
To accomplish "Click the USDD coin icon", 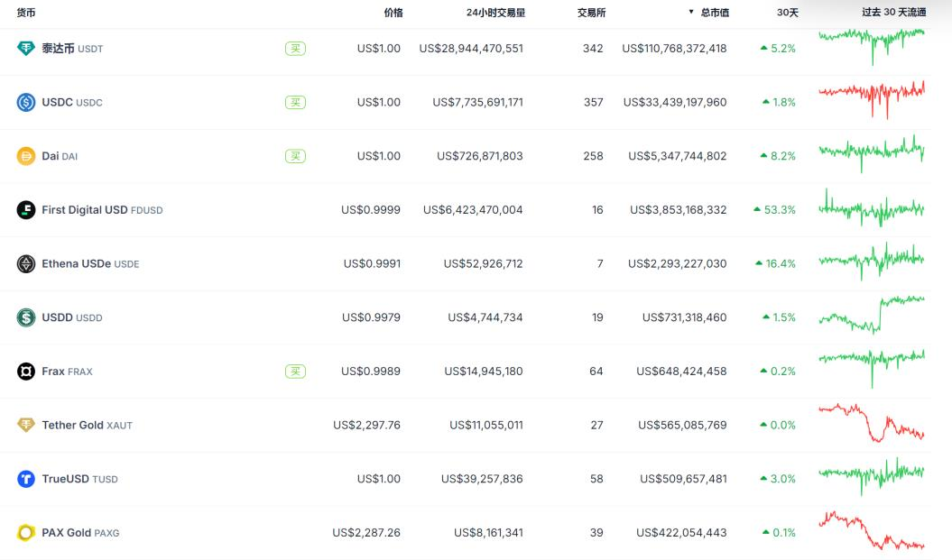I will 26,317.
